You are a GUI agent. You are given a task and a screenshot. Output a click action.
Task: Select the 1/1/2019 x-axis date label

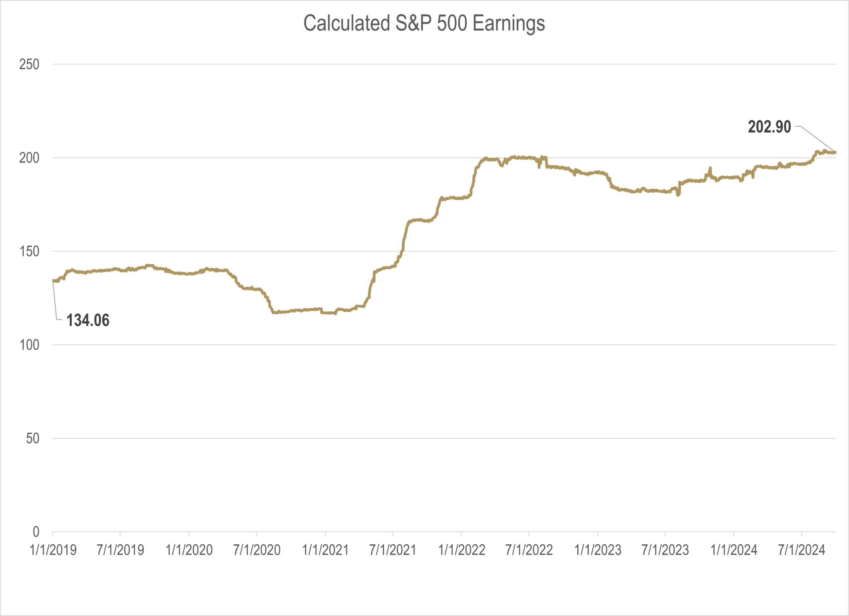53,550
